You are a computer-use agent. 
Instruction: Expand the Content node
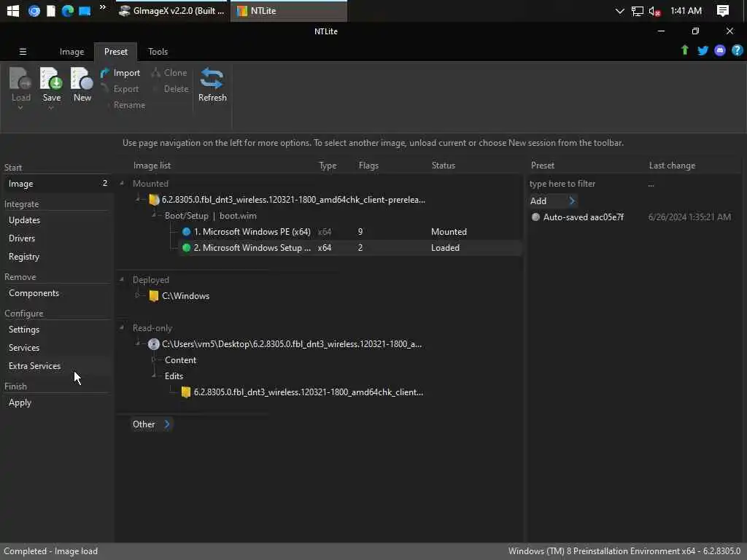pos(154,360)
